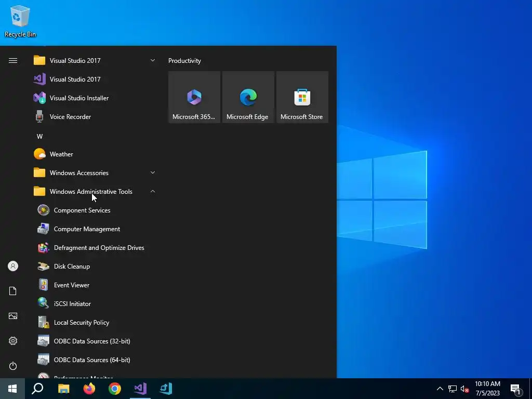
Task: Switch to Visual Studio on taskbar
Action: 140,389
